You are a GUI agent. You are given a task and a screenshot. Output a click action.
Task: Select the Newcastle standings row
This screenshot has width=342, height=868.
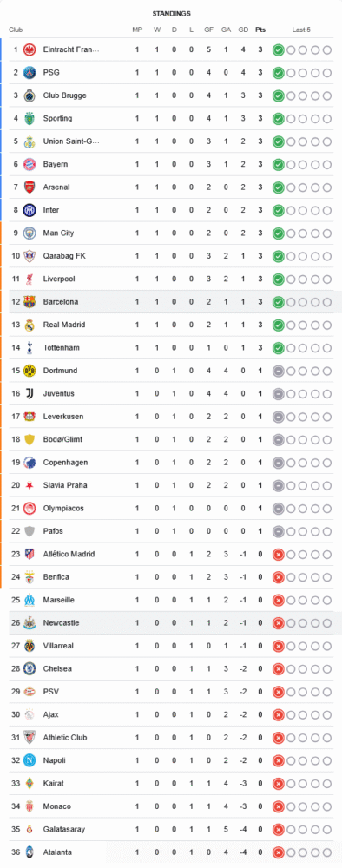tap(171, 622)
